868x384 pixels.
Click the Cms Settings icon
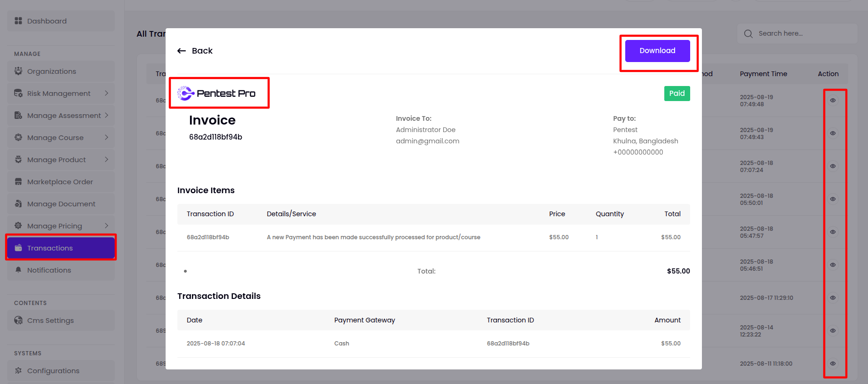pyautogui.click(x=18, y=320)
